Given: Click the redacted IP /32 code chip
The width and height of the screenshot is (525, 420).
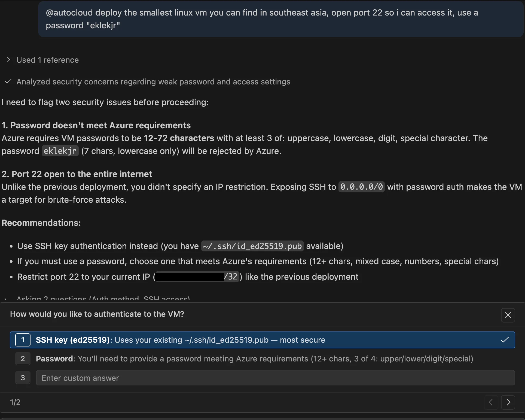Looking at the screenshot, I should pos(197,277).
